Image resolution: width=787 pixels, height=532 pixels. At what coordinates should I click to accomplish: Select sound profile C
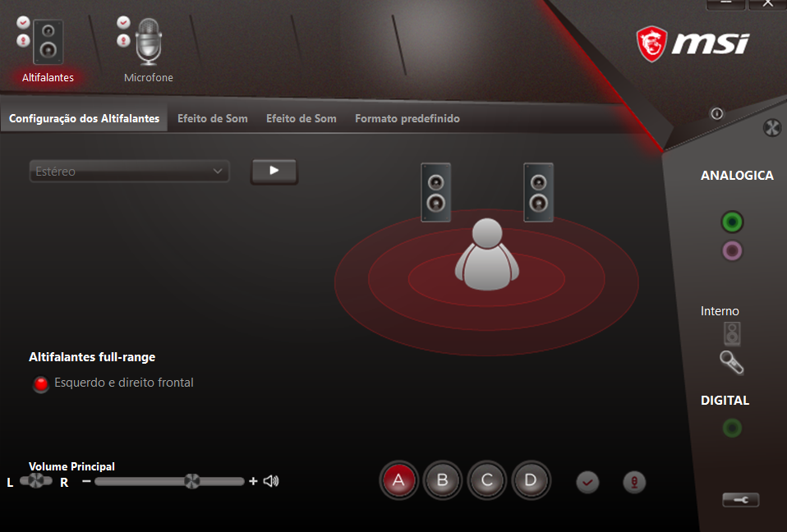tap(487, 481)
